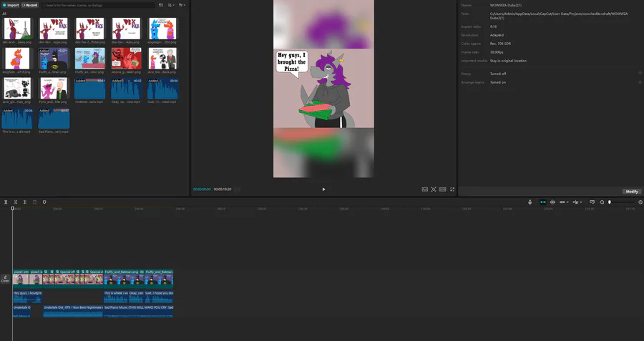Click the Cover button on main track
The height and width of the screenshot is (341, 644).
coord(5,279)
